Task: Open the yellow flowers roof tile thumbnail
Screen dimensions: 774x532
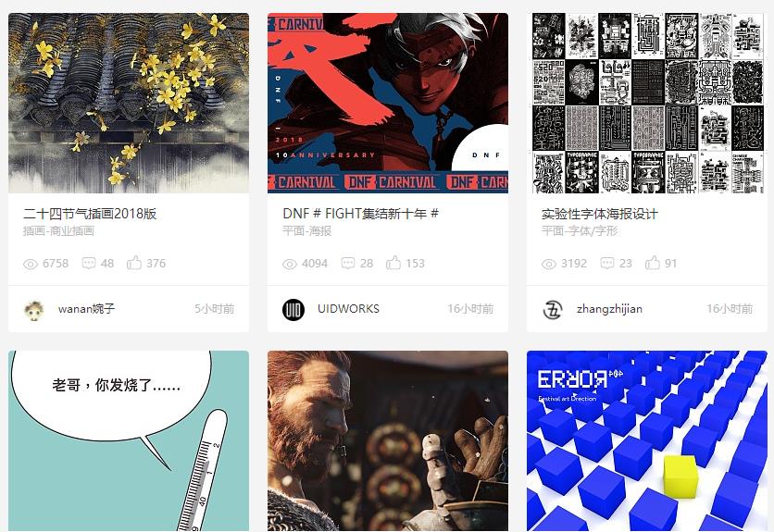Action: (129, 103)
